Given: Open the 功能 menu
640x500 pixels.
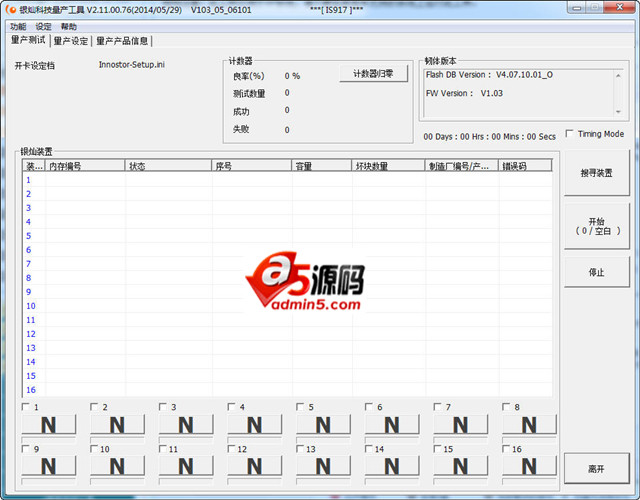Looking at the screenshot, I should tap(18, 27).
